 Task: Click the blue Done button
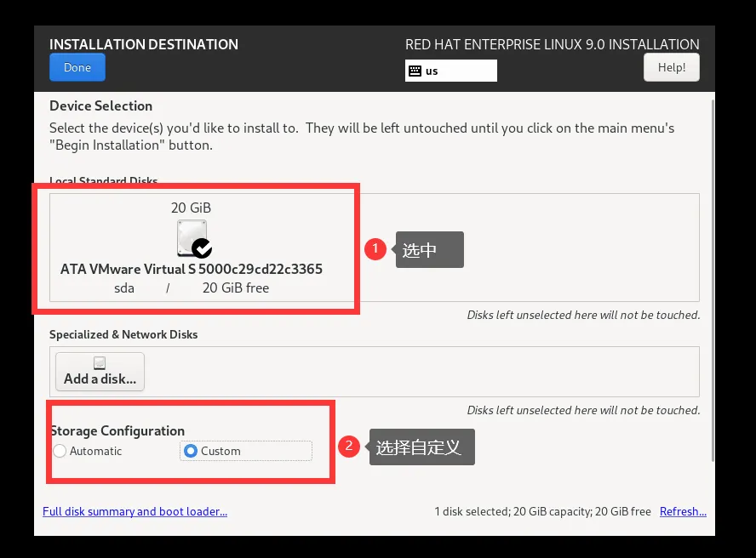coord(77,67)
